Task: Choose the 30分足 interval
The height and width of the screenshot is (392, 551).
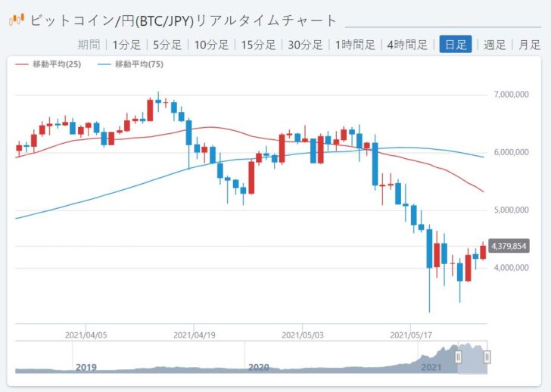Action: [x=305, y=45]
